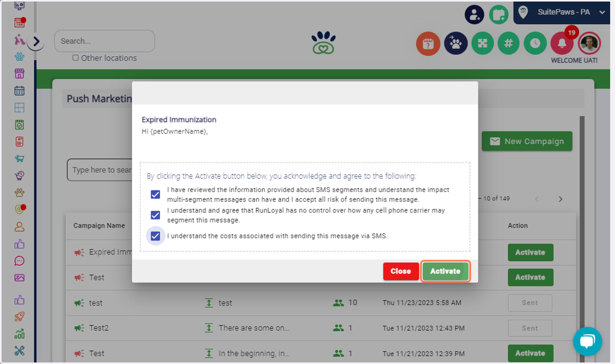Select the Test2 campaign name
The image size is (615, 364).
[99, 328]
